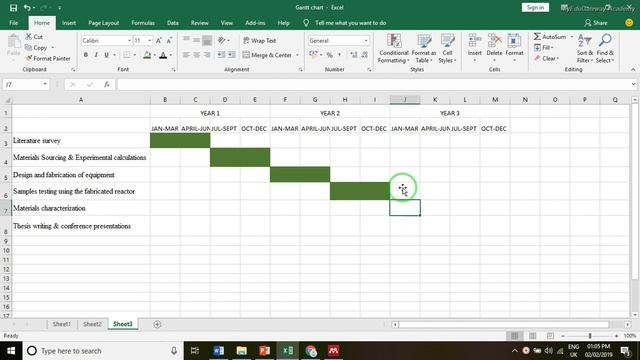Switch to Page Break Preview view

click(x=550, y=336)
